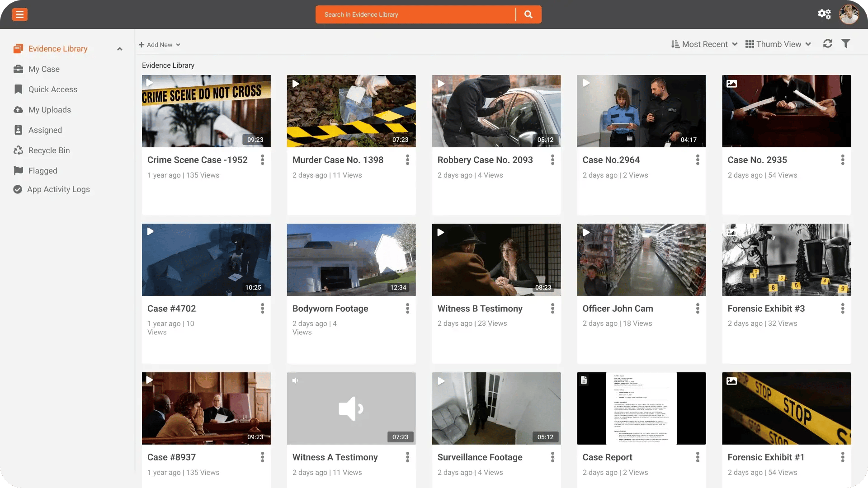
Task: Open the Thumb View layout dropdown
Action: pos(778,44)
